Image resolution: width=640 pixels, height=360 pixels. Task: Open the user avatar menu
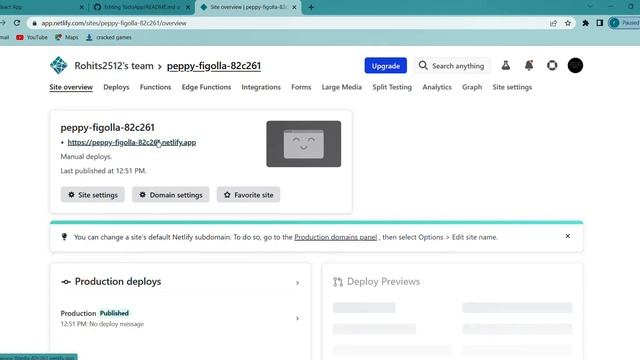pos(575,65)
